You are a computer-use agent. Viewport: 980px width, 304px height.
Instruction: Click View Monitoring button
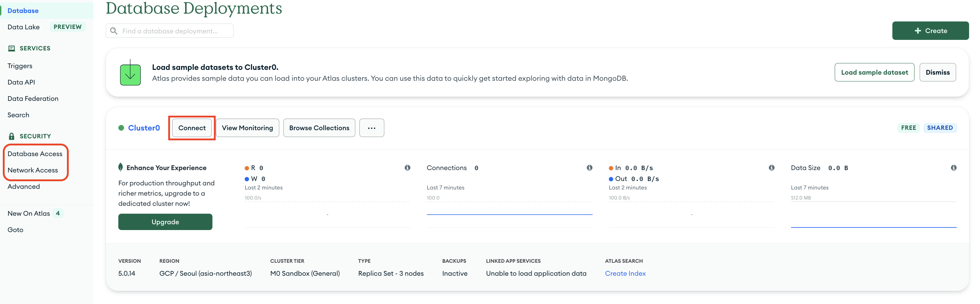pos(247,128)
